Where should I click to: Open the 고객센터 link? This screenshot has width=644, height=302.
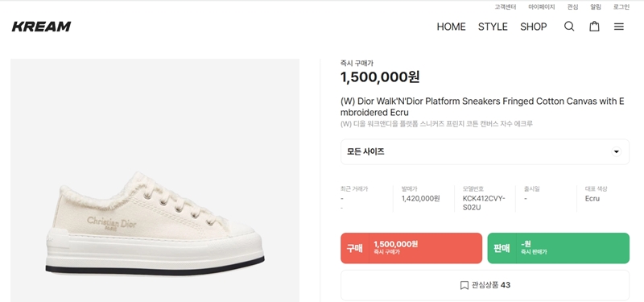[506, 7]
